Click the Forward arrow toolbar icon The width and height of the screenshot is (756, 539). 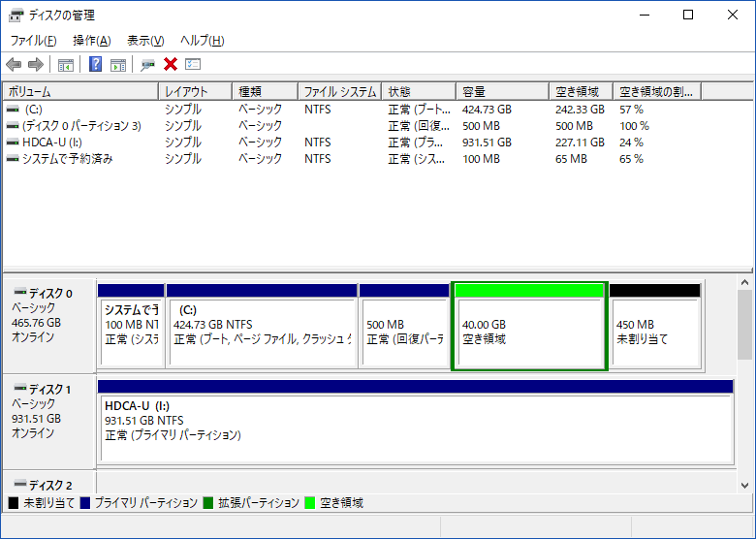[36, 64]
